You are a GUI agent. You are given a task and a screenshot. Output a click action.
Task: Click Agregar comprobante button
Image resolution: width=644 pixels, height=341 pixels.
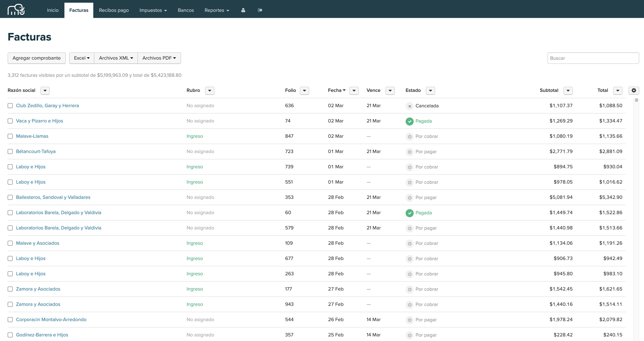click(37, 58)
